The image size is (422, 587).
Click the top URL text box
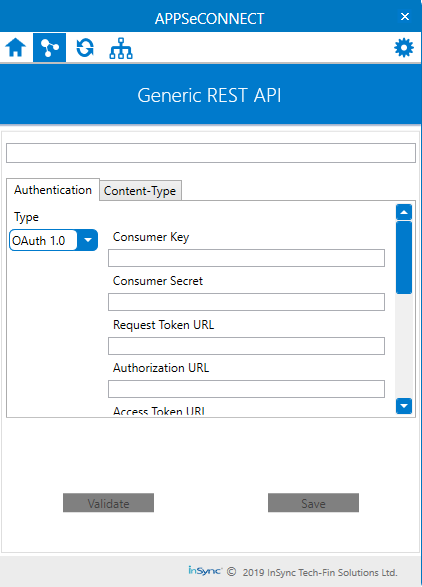211,153
